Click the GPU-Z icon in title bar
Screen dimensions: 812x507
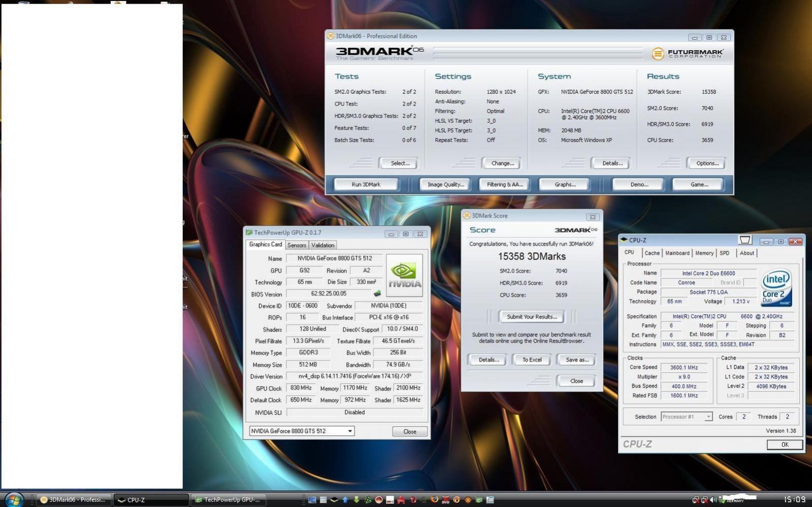[x=249, y=233]
